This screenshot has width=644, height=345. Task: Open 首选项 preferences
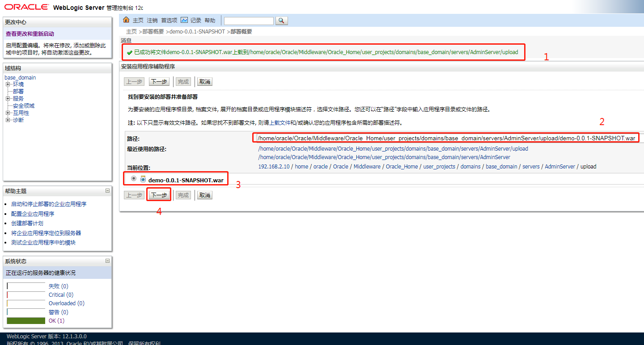[169, 21]
